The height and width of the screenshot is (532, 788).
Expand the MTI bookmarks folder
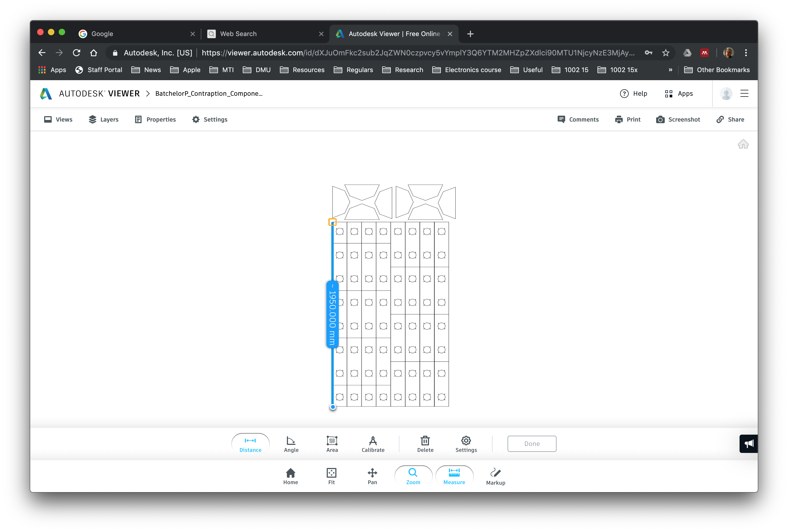(221, 70)
